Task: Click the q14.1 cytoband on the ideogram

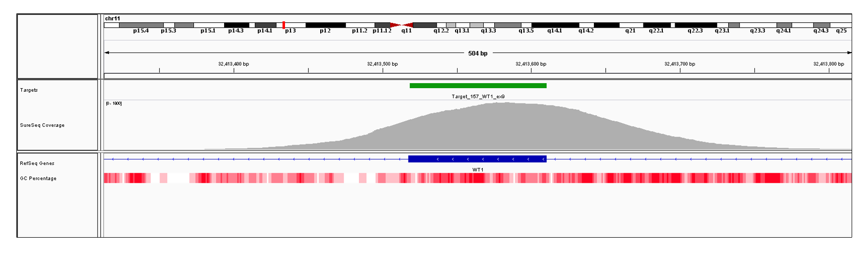Action: click(555, 25)
